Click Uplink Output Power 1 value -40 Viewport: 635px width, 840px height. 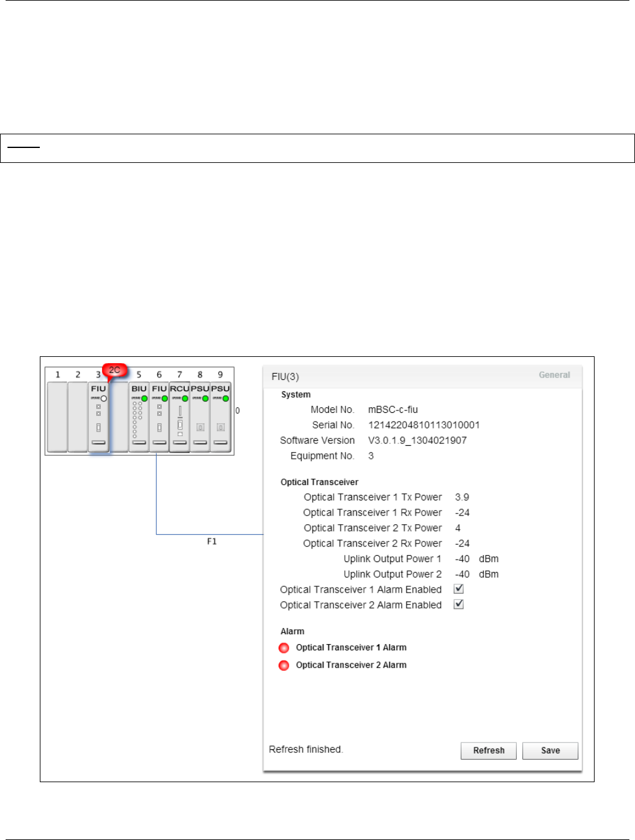pos(462,559)
